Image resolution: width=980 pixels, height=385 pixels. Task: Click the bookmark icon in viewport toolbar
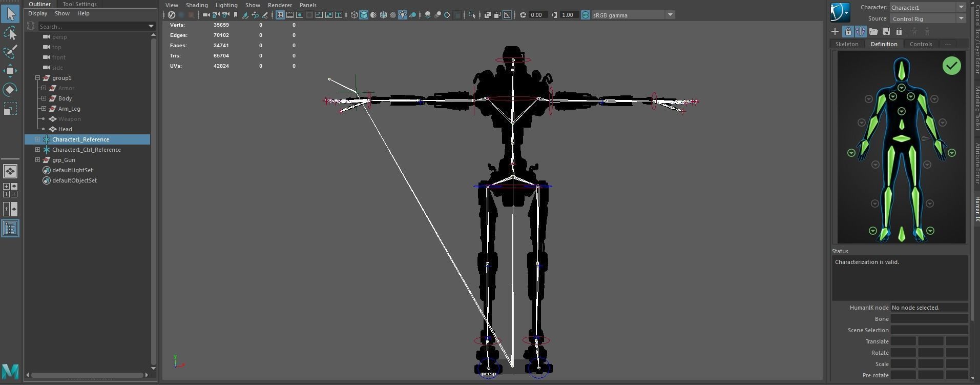pyautogui.click(x=236, y=15)
